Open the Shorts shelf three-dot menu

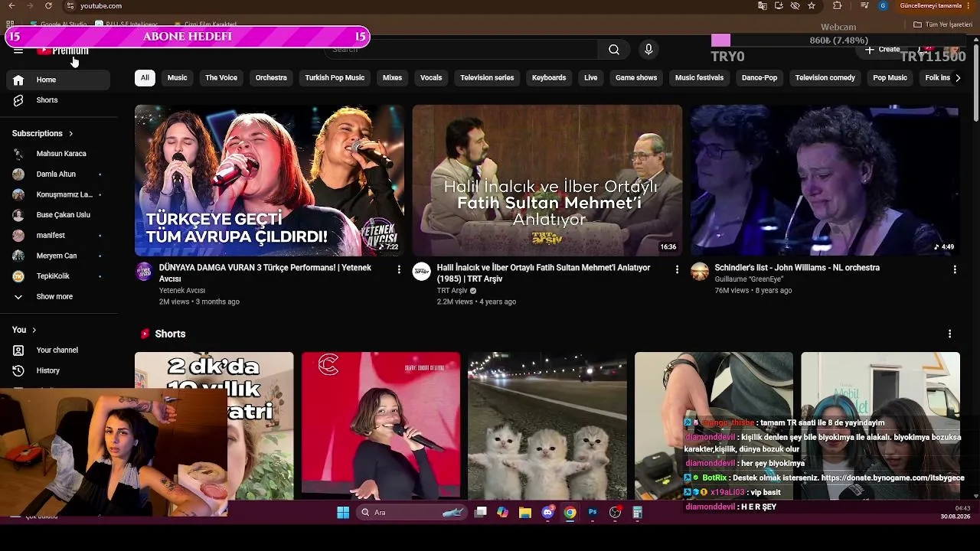click(949, 334)
